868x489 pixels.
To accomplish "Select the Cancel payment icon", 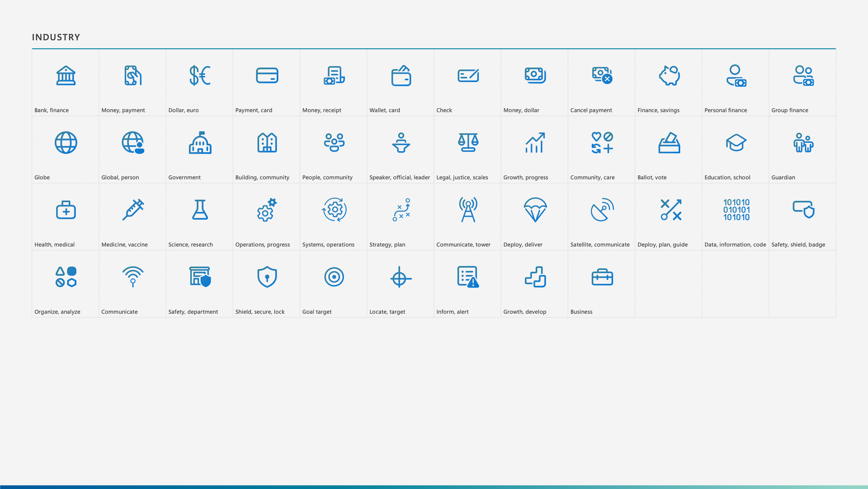I will tap(602, 75).
